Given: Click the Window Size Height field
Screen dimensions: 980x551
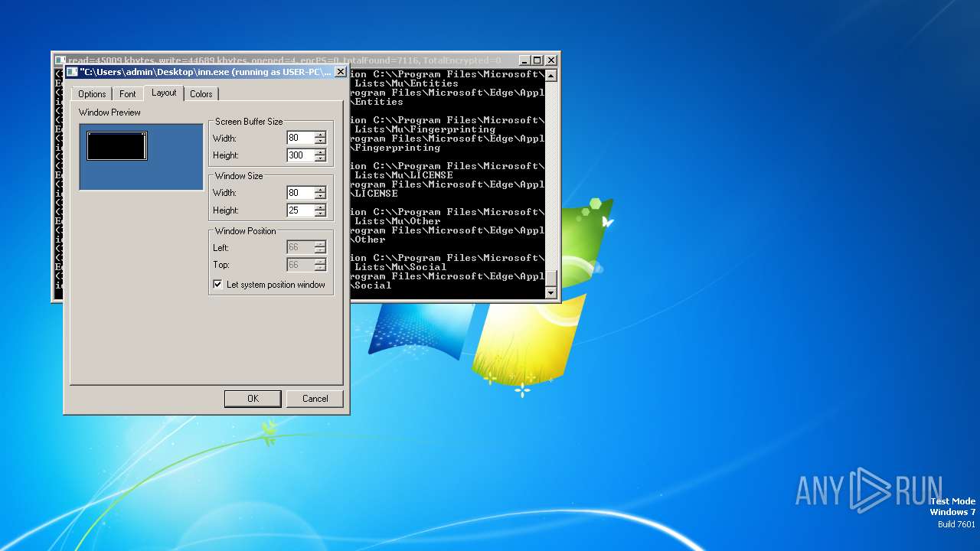Looking at the screenshot, I should [x=300, y=210].
